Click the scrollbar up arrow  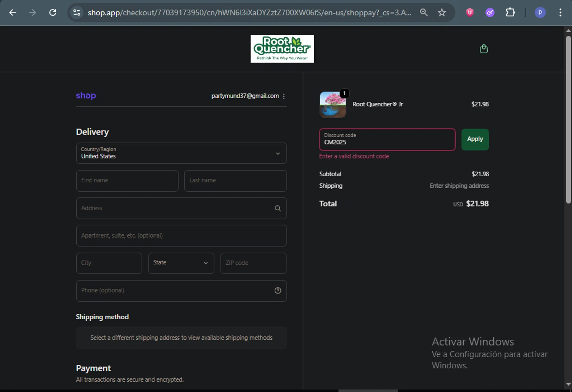pos(568,30)
